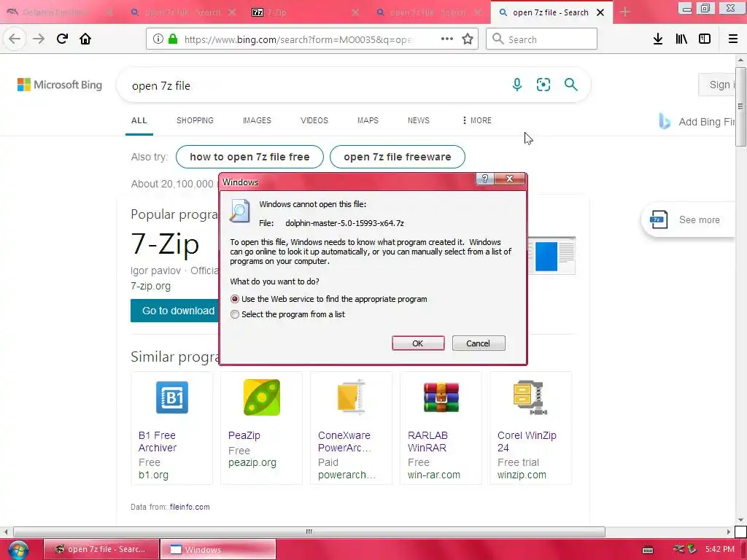
Task: Click the Firefox Search box
Action: 542,39
